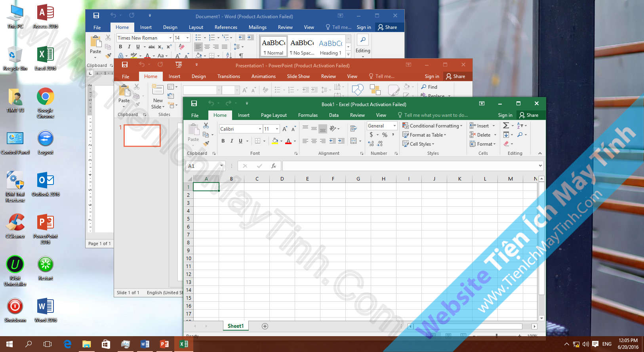Open the Word Times New Roman font dropdown
The width and height of the screenshot is (644, 352).
click(x=170, y=38)
